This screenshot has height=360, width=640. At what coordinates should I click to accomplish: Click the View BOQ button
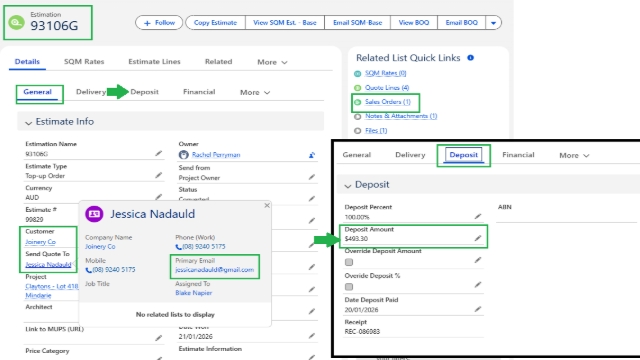coord(413,23)
